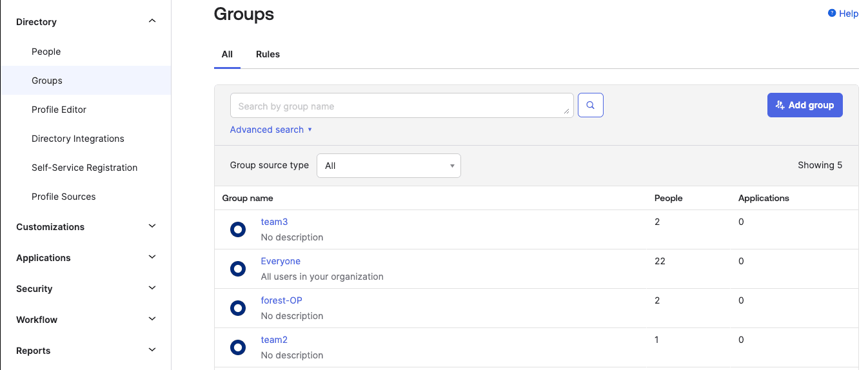Switch to the Rules tab
The image size is (868, 370).
pos(268,54)
